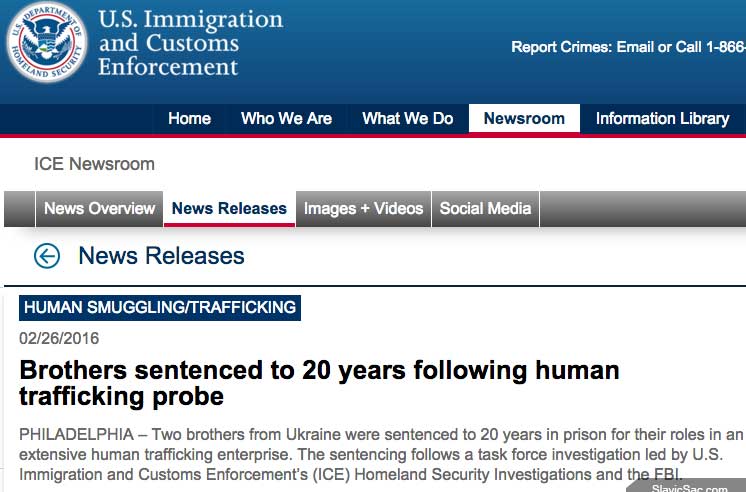Viewport: 746px width, 492px height.
Task: Click the back arrow beside News Releases
Action: (47, 256)
